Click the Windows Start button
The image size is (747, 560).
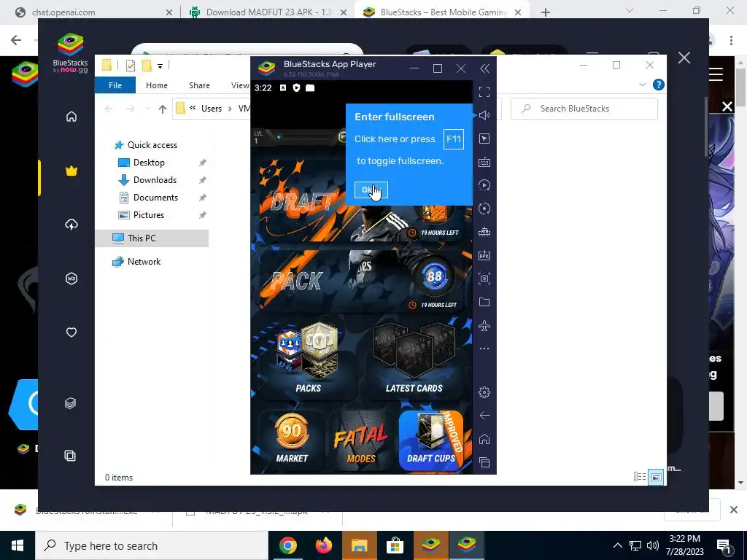18,545
